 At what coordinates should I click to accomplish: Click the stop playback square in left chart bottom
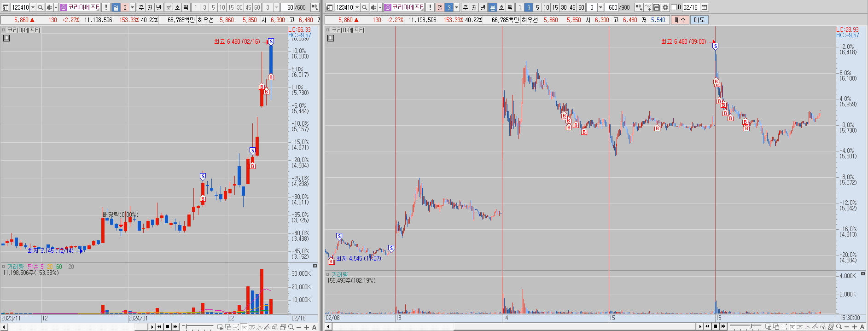168,327
